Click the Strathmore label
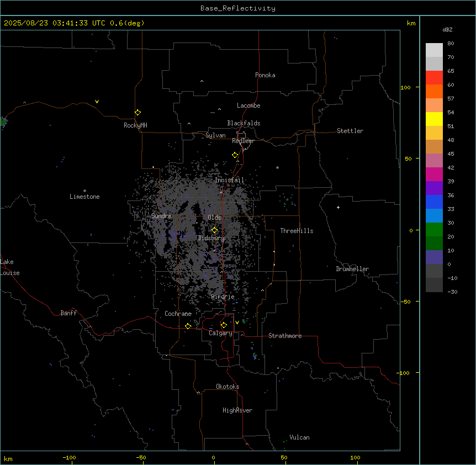The height and width of the screenshot is (465, 476). 285,336
